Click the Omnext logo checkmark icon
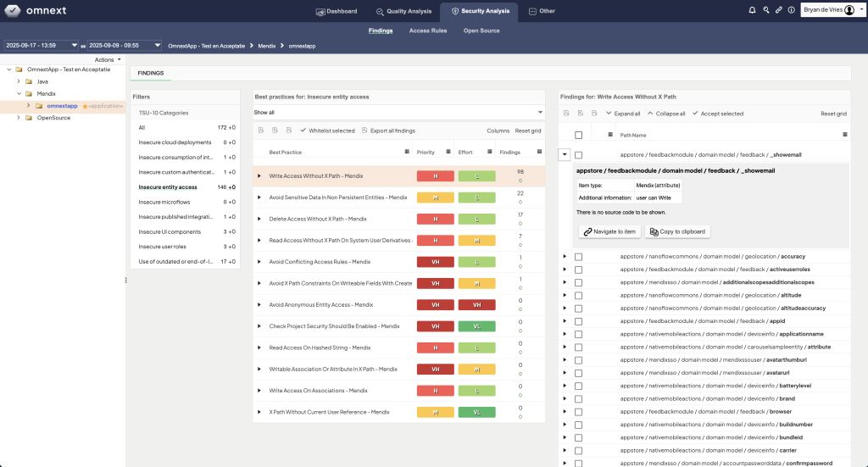 tap(12, 10)
